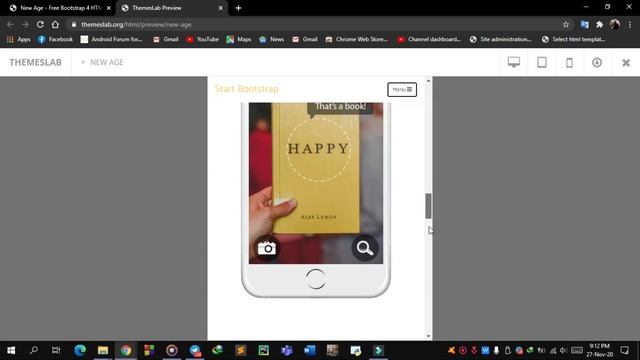Launch Microsoft Edge from the taskbar
This screenshot has width=640, height=360.
[x=80, y=350]
